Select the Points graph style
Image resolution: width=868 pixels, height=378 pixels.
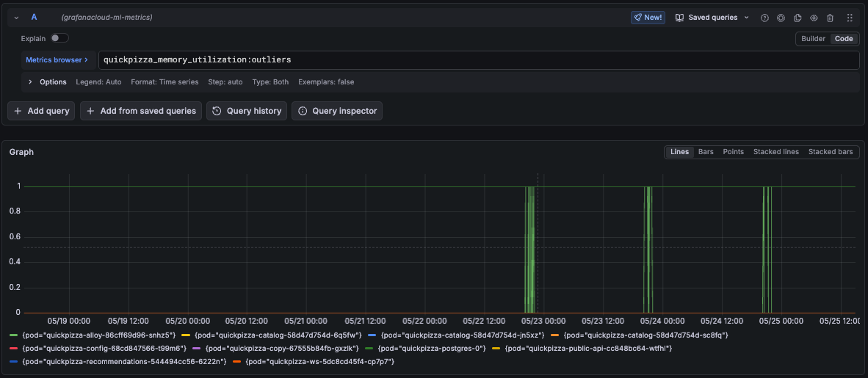tap(733, 152)
